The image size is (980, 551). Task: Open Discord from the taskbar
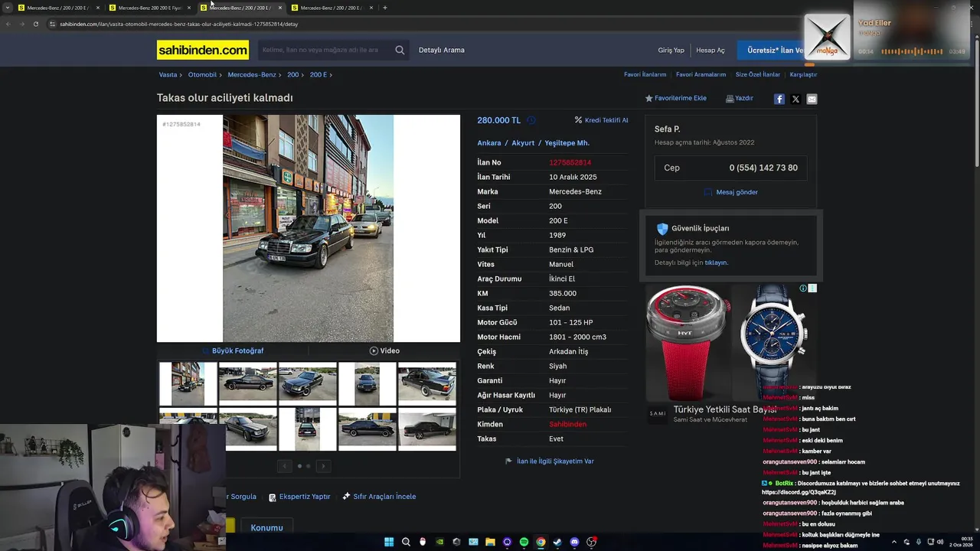click(x=574, y=542)
